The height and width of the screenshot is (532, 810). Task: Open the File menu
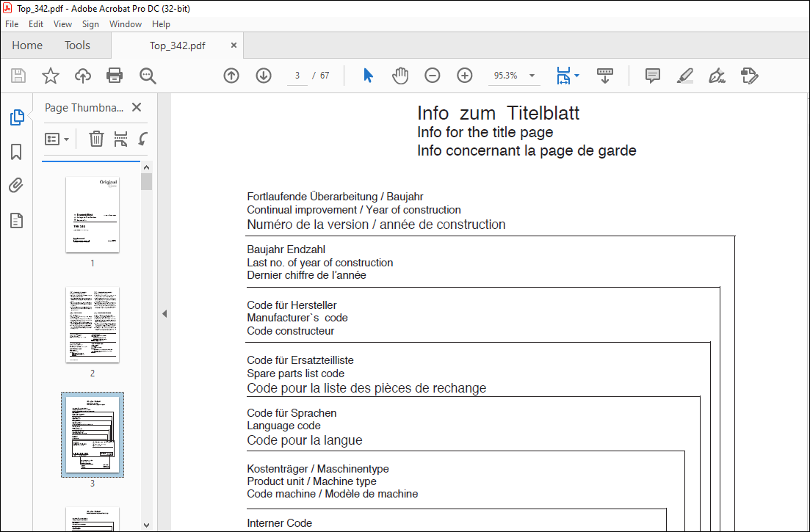coord(12,24)
